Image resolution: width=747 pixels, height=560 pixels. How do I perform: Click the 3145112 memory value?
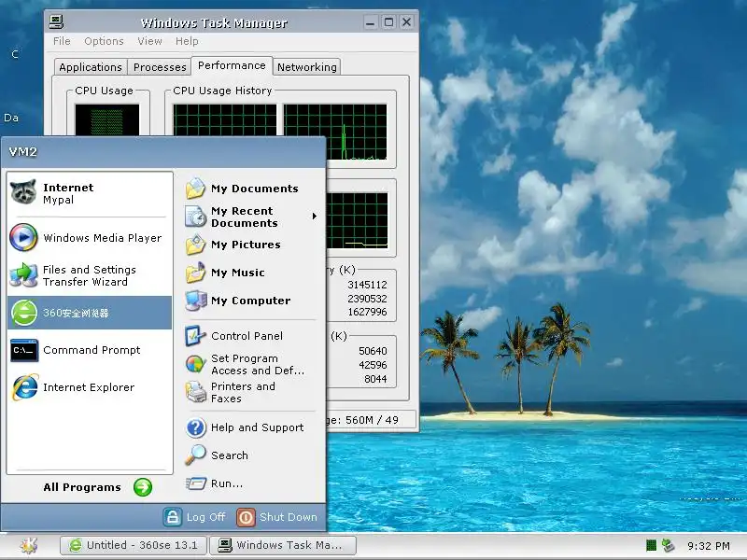coord(367,285)
